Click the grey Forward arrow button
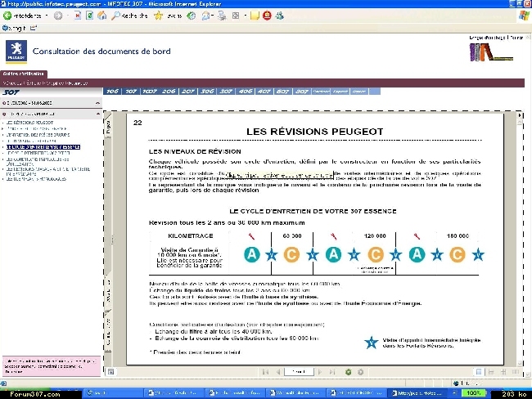The width and height of the screenshot is (532, 399). pos(58,16)
